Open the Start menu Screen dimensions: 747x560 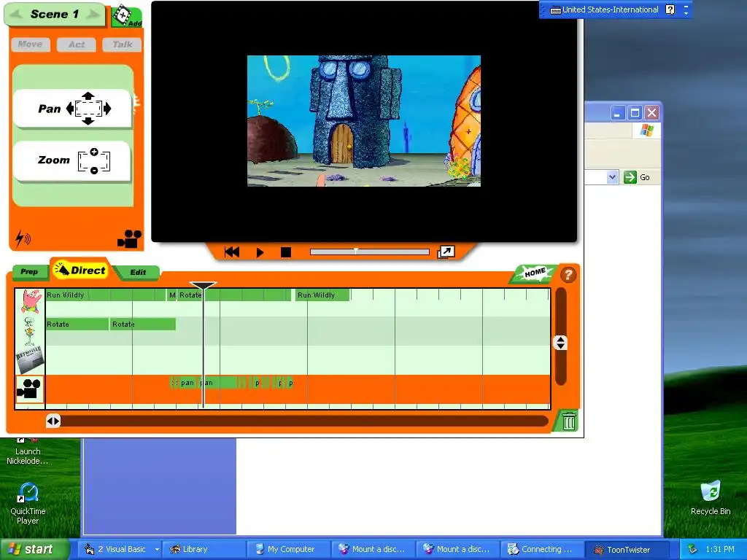(34, 549)
